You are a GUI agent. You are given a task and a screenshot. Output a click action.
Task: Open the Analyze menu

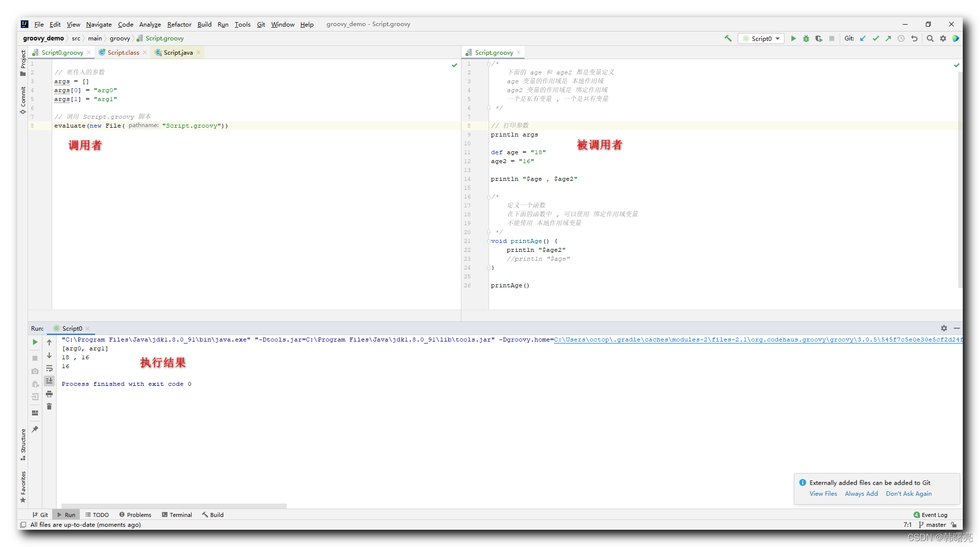(150, 24)
